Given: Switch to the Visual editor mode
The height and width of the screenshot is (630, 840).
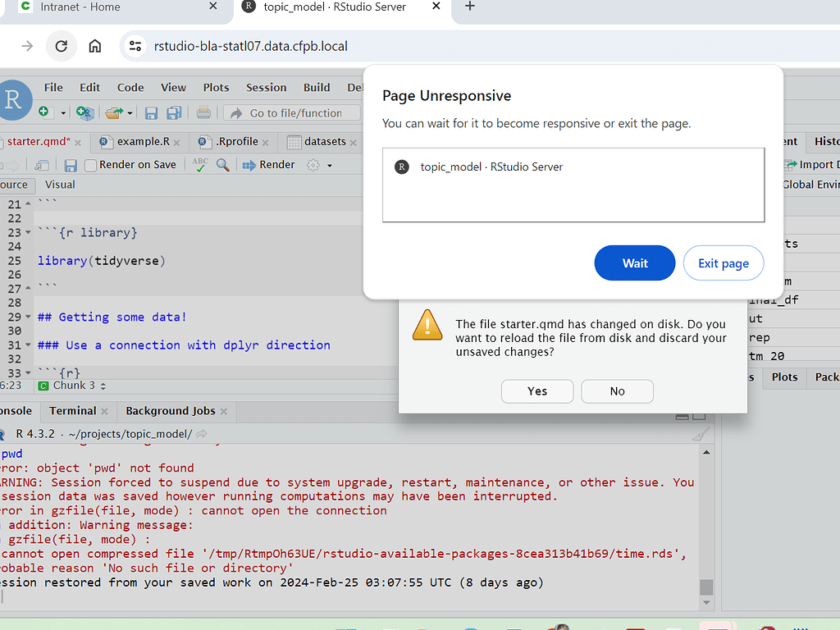Looking at the screenshot, I should click(60, 184).
